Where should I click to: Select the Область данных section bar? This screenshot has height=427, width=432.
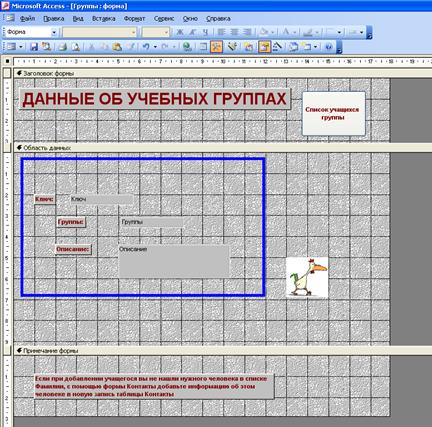[x=223, y=148]
